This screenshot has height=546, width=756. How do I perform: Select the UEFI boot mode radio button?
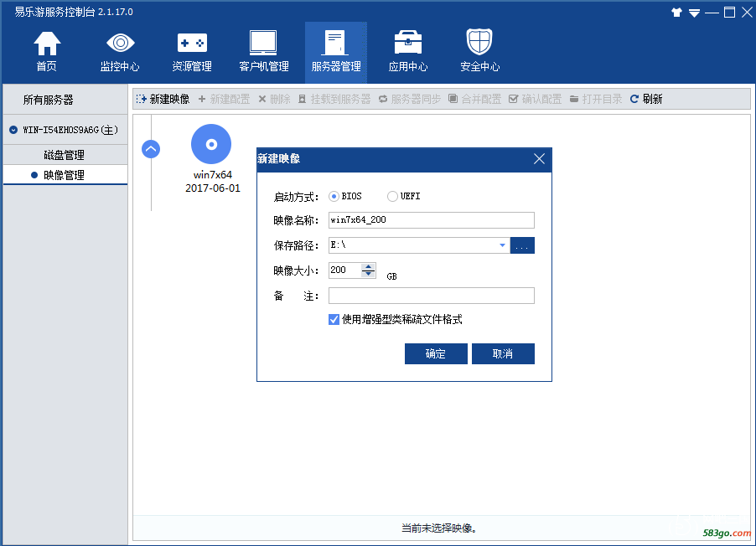(x=392, y=197)
